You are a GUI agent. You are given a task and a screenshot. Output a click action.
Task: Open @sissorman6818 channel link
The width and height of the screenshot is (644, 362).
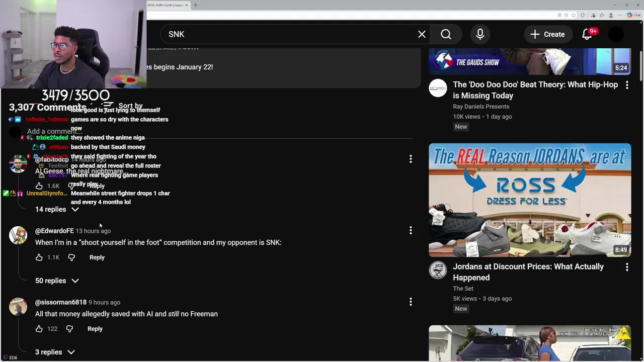point(61,302)
